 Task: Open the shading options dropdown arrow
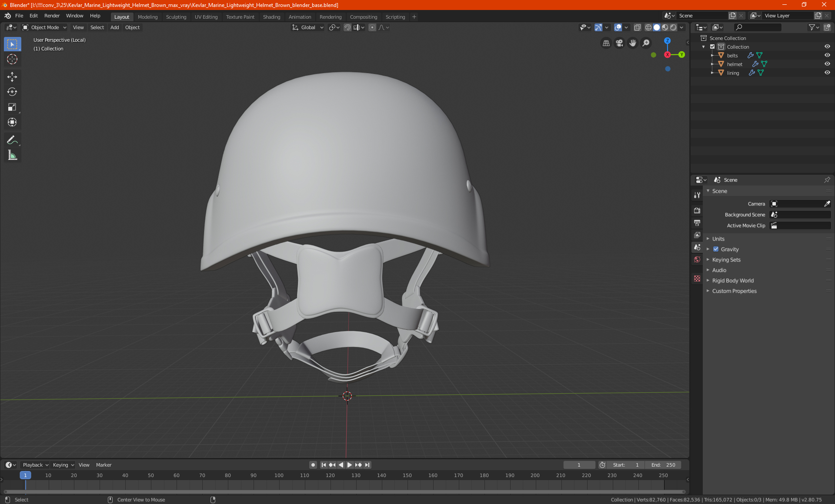[x=681, y=27]
